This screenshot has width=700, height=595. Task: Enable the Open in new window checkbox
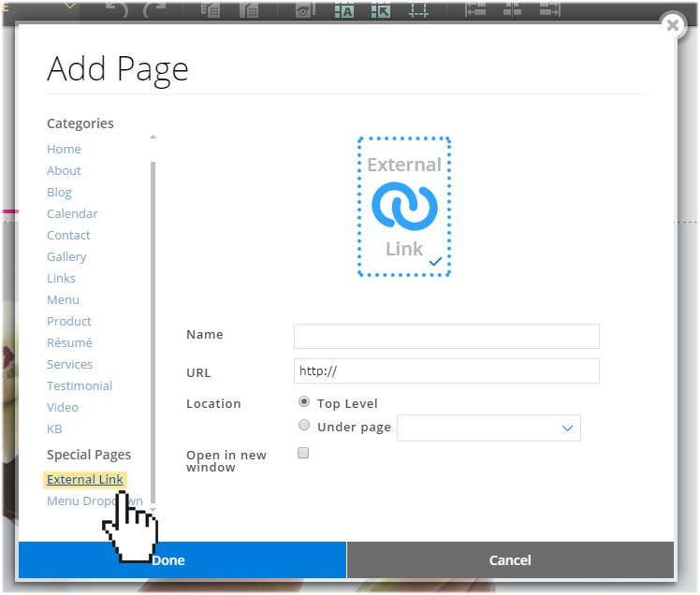(303, 453)
